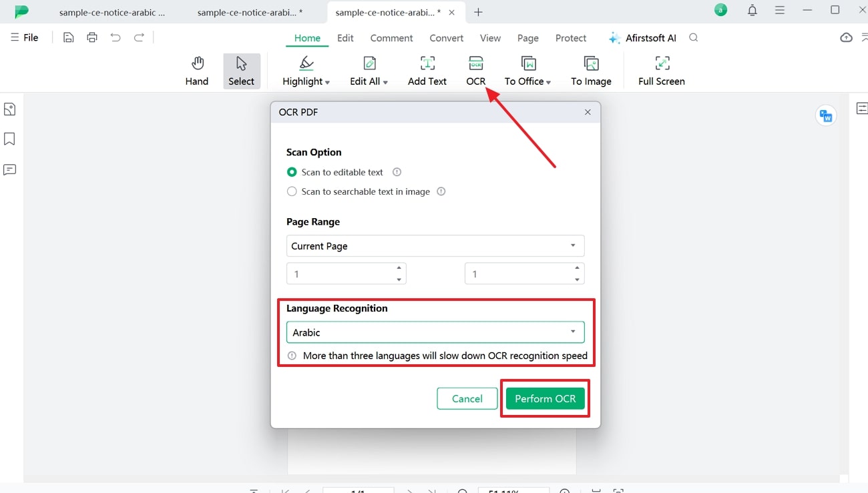Expand the Highlight tool dropdown arrow
The width and height of the screenshot is (868, 493).
(327, 82)
